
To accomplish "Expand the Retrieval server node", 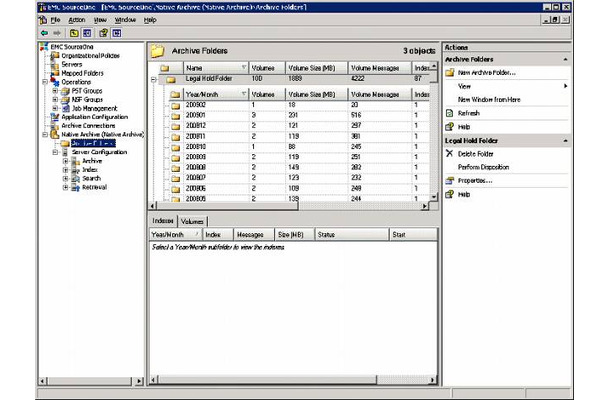I will (x=66, y=187).
